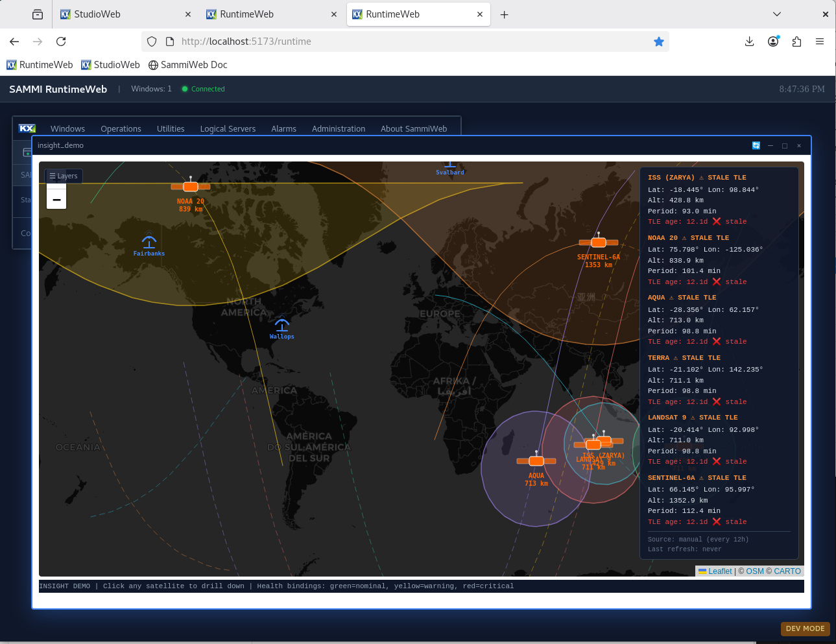This screenshot has height=644, width=836.
Task: Open the Firefox hamburger menu
Action: (x=820, y=42)
